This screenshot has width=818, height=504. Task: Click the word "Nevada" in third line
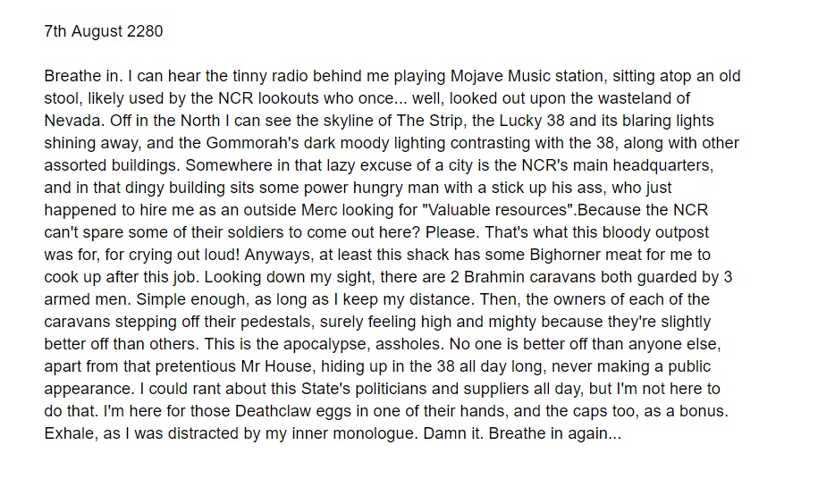[74, 121]
